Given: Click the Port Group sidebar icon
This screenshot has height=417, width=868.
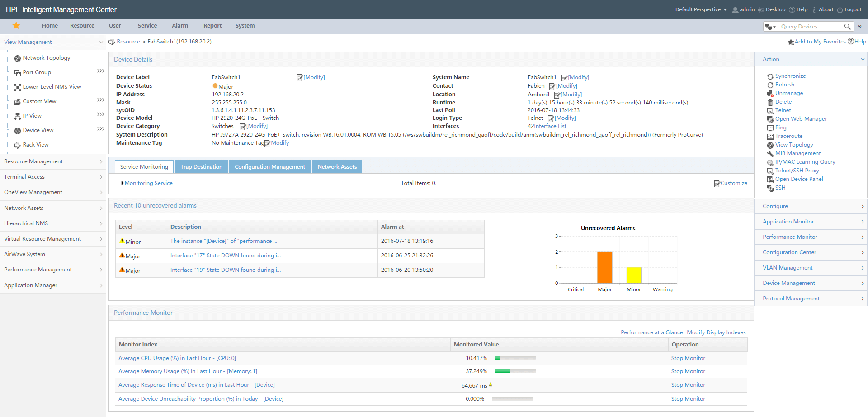Looking at the screenshot, I should pos(18,73).
